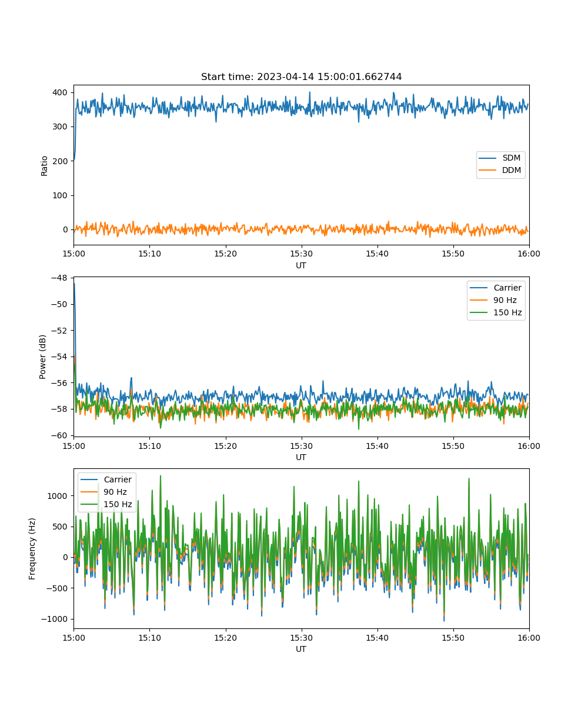Click the orange DDM legend line swatch

pyautogui.click(x=487, y=171)
